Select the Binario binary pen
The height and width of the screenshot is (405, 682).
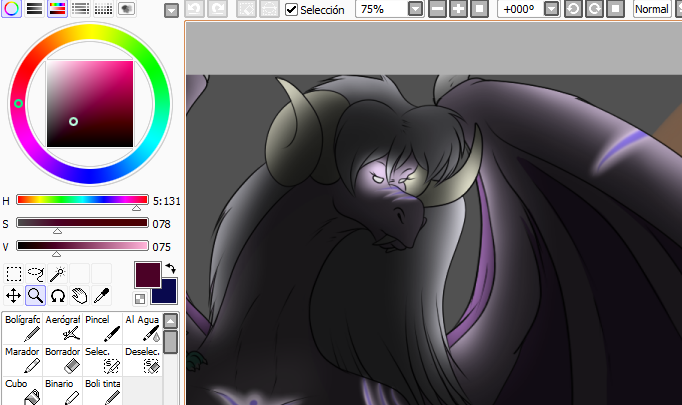[x=62, y=391]
